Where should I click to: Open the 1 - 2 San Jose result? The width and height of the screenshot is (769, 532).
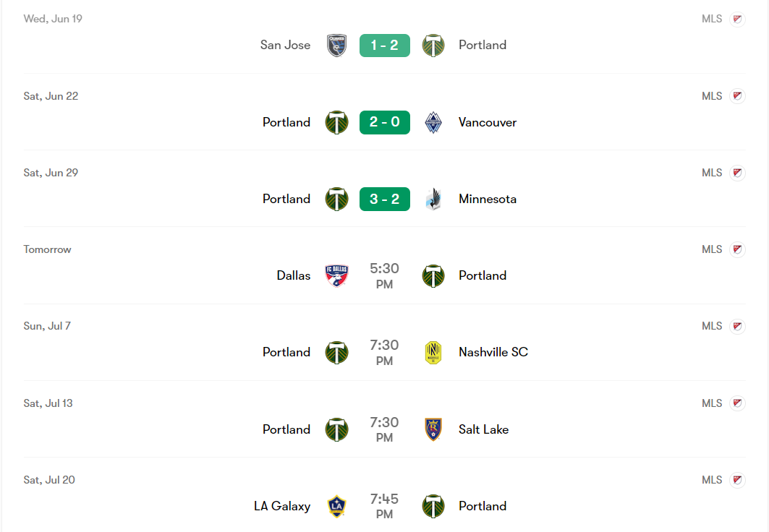(384, 46)
